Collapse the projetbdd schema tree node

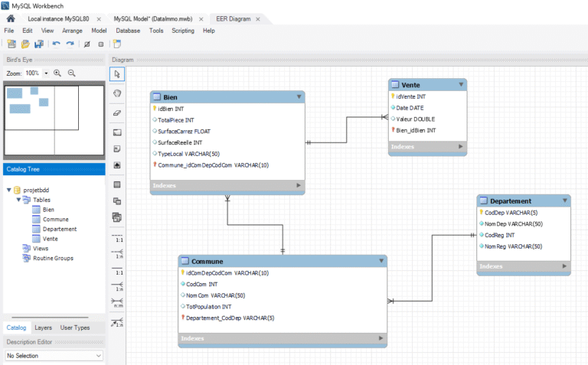(x=8, y=190)
